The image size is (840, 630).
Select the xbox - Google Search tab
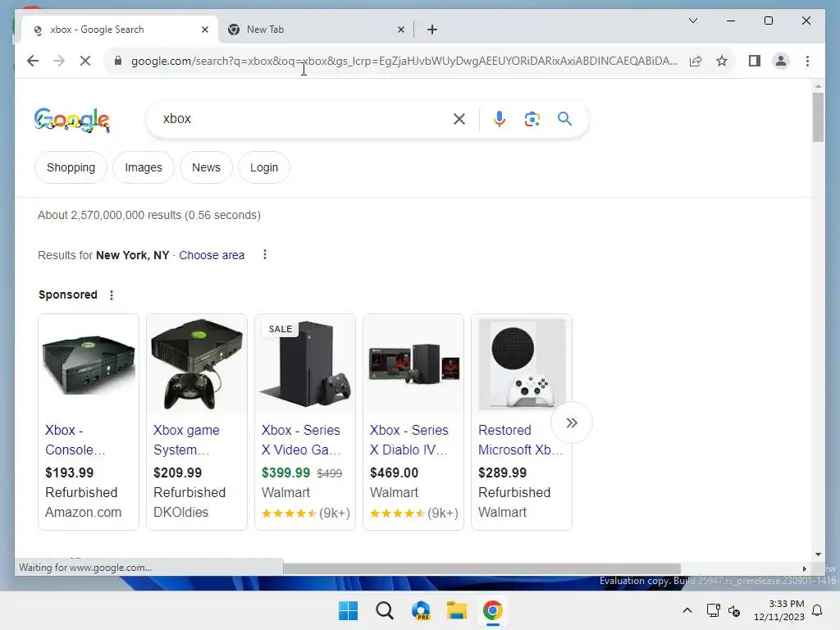coord(119,30)
